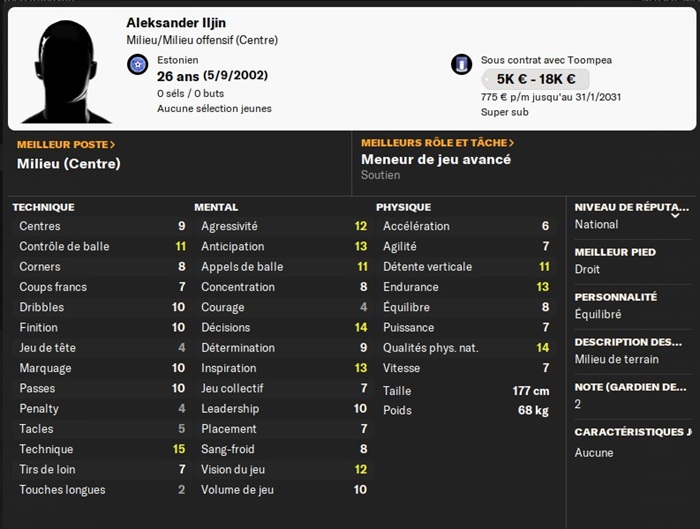Click the Caractéristiques section heading

[632, 432]
